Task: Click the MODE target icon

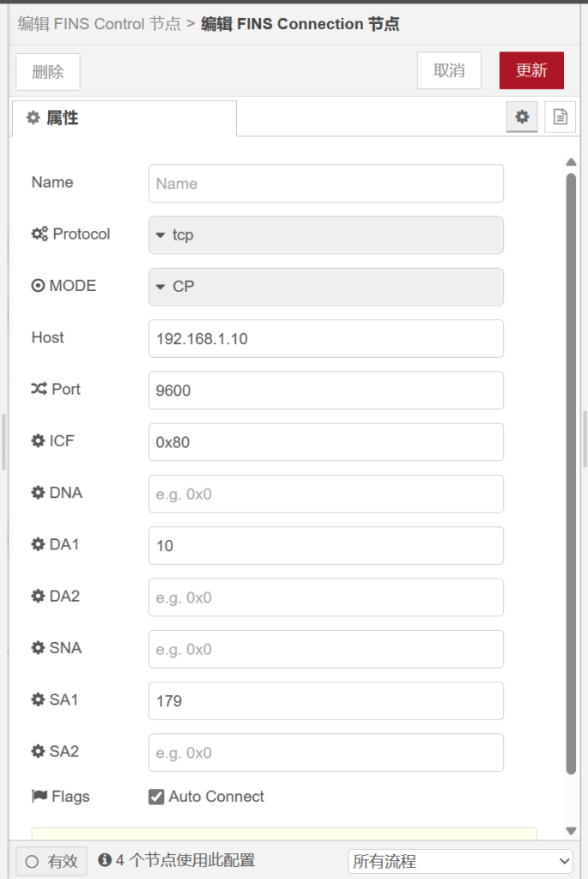Action: coord(38,286)
